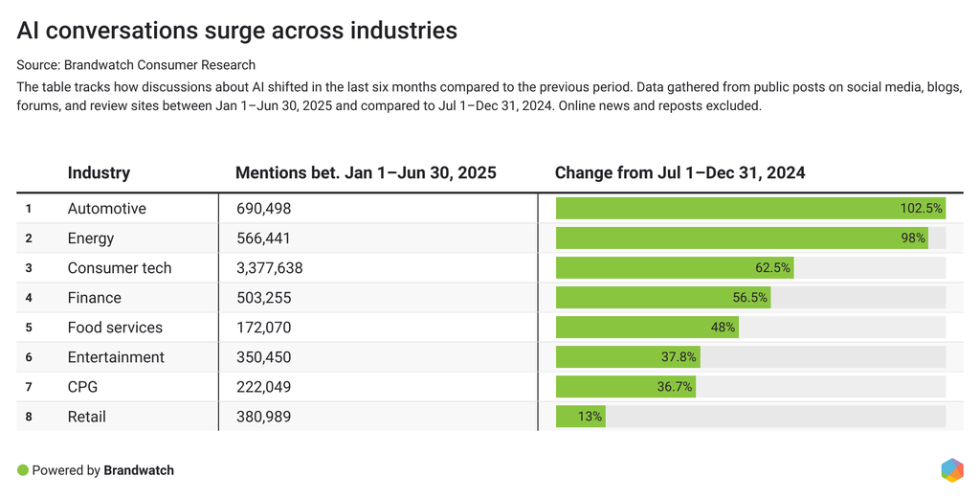The width and height of the screenshot is (980, 499).
Task: Click the 380,989 Retail mentions value
Action: tap(263, 417)
